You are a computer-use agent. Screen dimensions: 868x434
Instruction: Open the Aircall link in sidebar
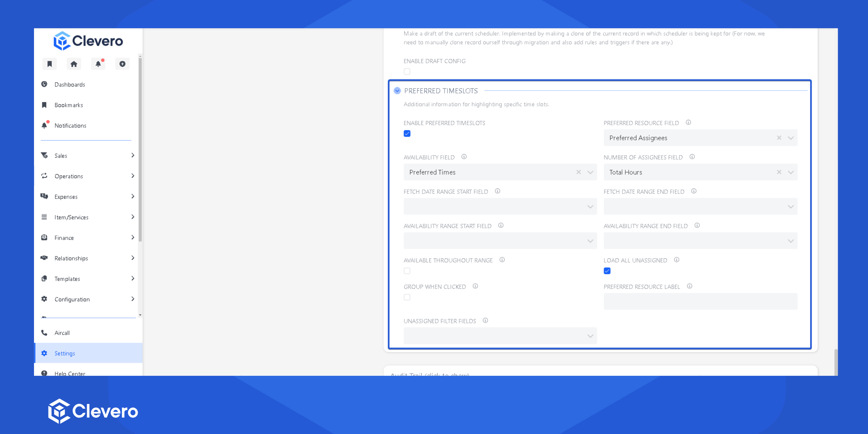click(62, 333)
